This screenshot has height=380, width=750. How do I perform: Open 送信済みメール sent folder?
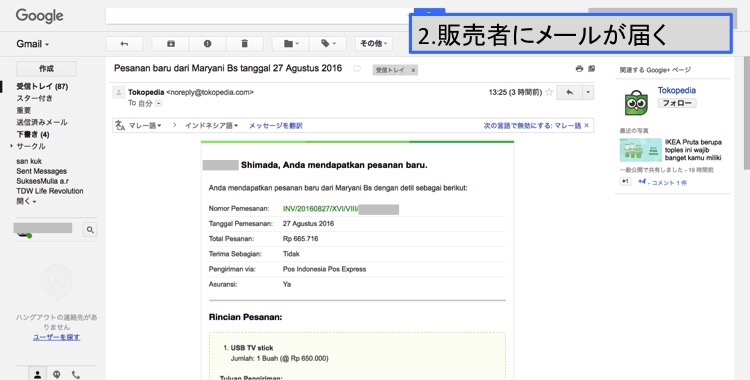point(42,122)
